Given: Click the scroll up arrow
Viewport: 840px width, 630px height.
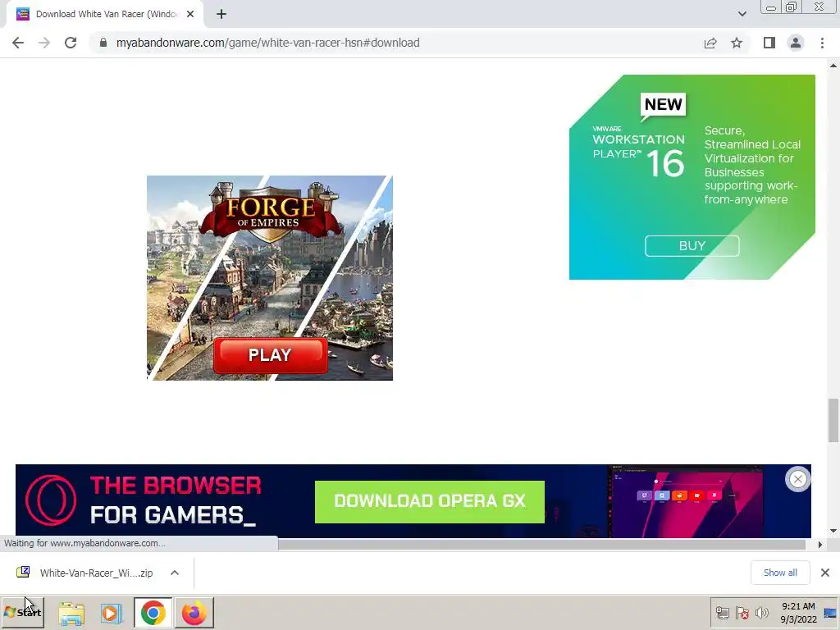Looking at the screenshot, I should (833, 66).
